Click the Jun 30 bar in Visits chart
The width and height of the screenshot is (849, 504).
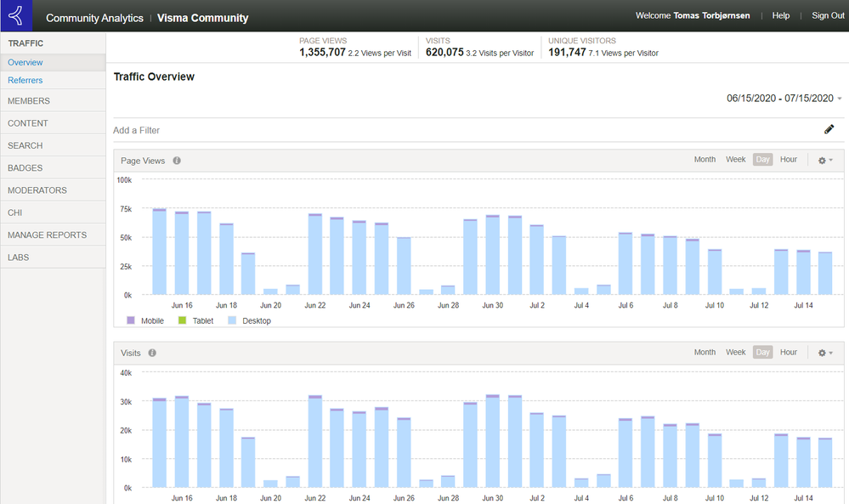492,441
